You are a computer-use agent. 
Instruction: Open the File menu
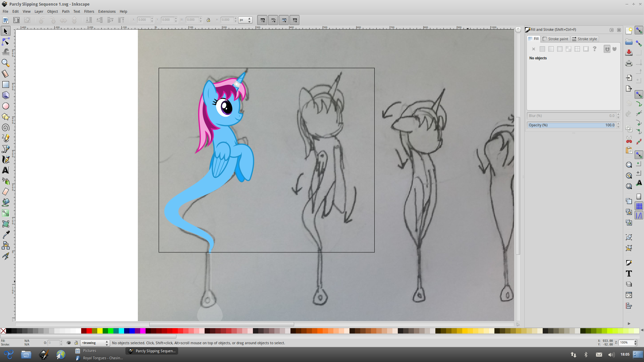(5, 11)
